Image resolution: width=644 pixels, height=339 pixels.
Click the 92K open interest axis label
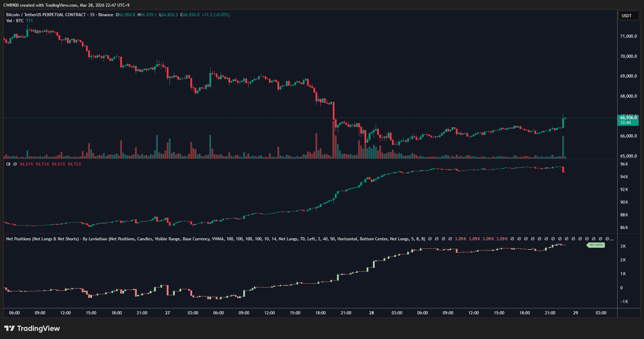[x=624, y=189]
